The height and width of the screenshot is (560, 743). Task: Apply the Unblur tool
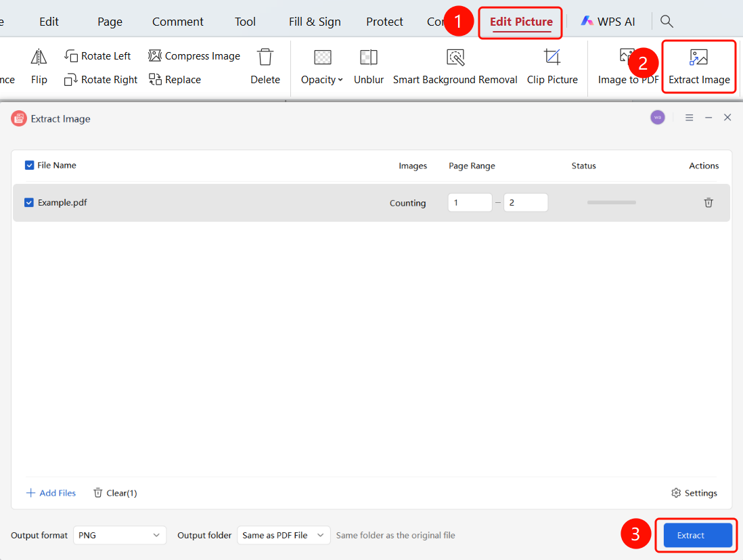(x=369, y=67)
